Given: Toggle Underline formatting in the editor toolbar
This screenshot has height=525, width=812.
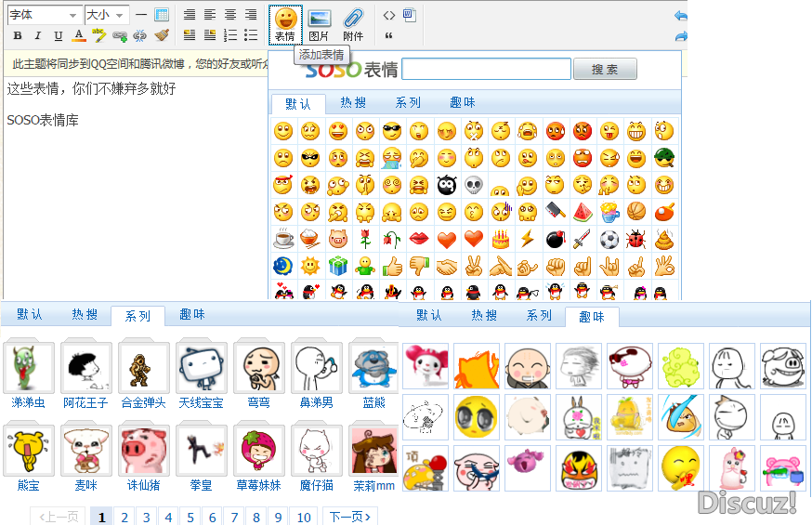Looking at the screenshot, I should pyautogui.click(x=58, y=35).
